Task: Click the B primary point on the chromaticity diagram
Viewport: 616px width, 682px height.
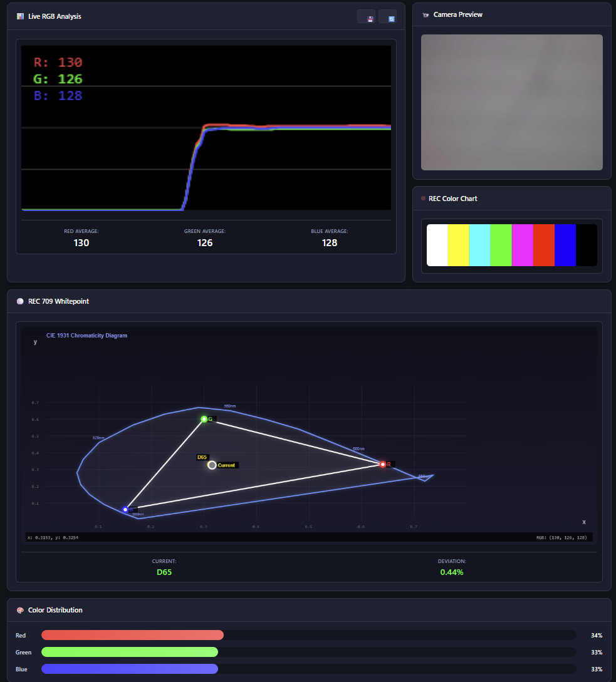Action: click(x=125, y=510)
